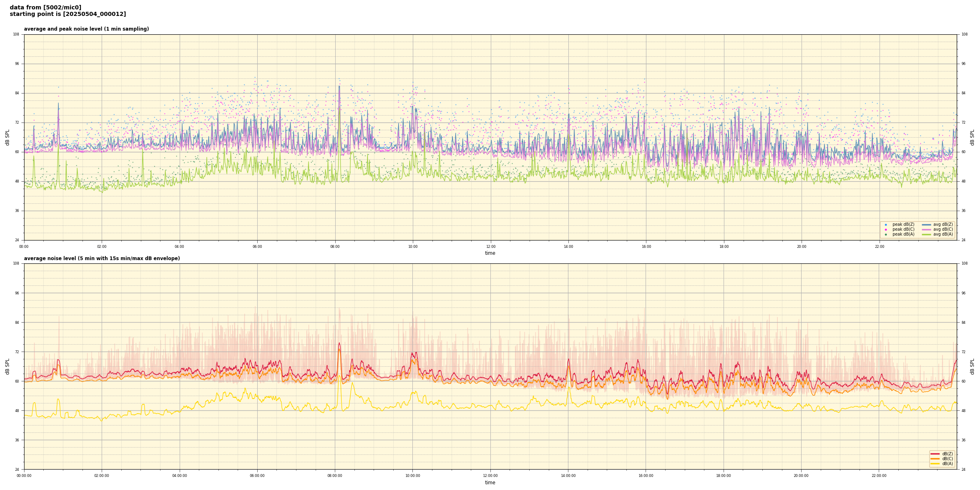
Task: Click 08:00:00 tick label on lower chart
Action: 335,476
